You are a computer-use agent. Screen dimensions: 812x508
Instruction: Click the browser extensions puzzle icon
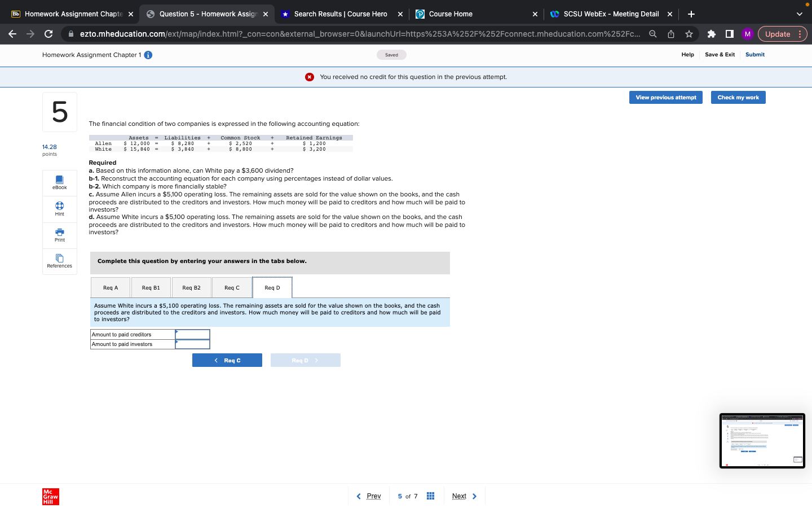(712, 34)
